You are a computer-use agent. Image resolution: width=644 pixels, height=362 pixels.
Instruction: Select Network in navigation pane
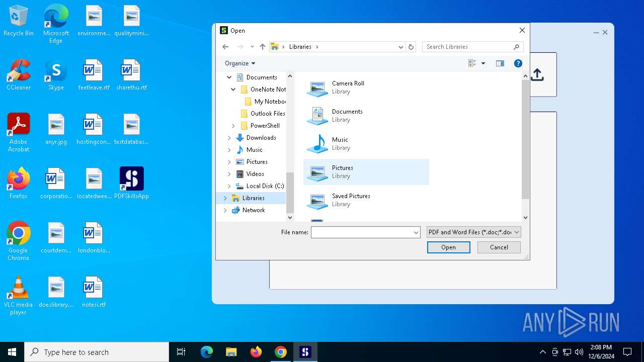248,210
